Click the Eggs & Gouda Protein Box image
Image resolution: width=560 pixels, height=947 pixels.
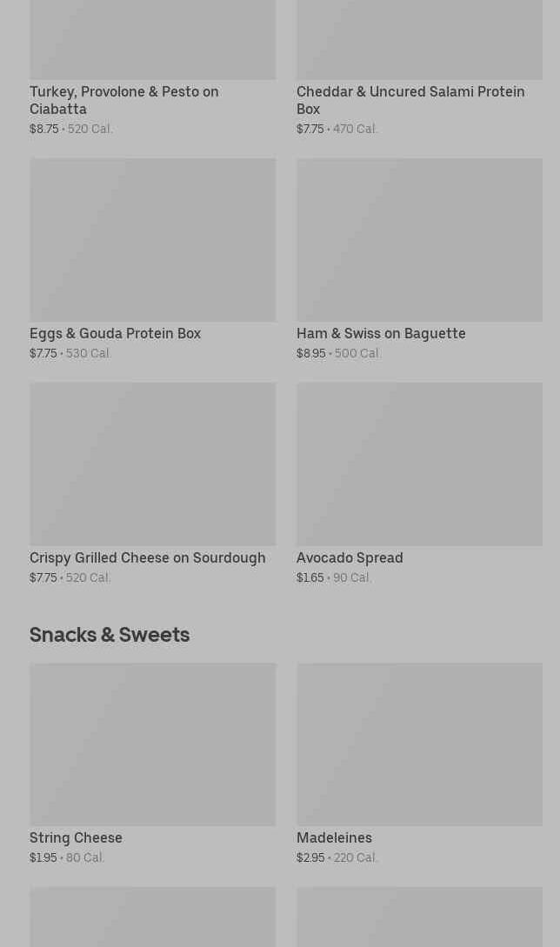point(152,239)
